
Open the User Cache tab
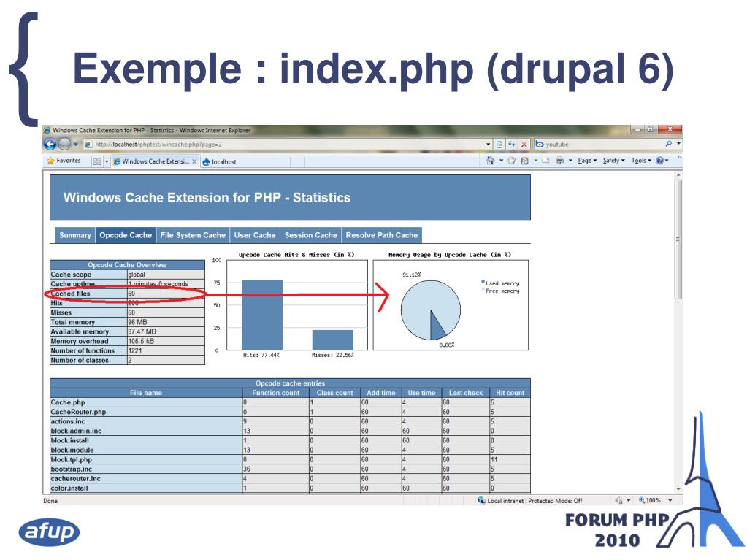point(254,235)
